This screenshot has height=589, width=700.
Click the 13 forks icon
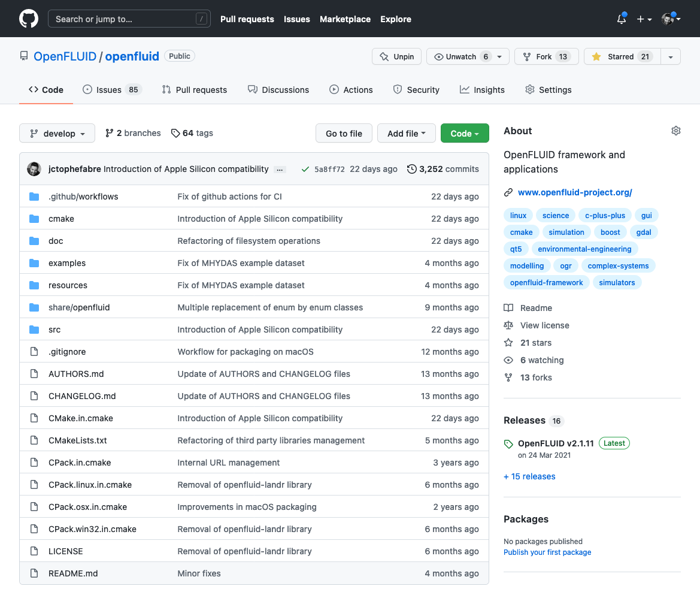tap(508, 377)
